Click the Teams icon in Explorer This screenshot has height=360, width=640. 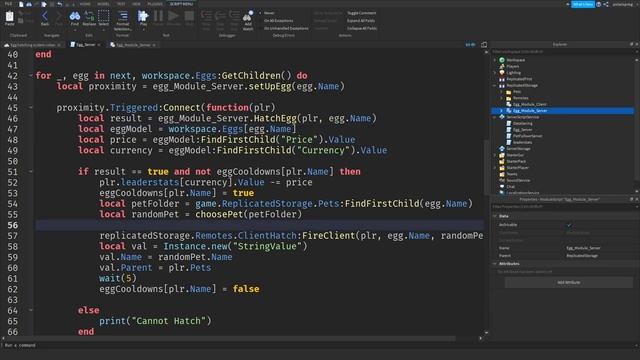tap(502, 174)
